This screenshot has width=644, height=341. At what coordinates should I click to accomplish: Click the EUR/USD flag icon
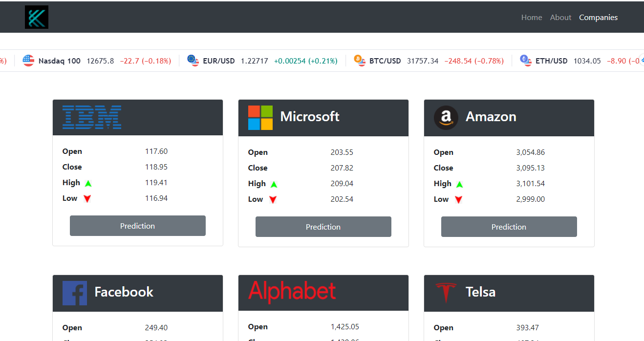pos(193,61)
